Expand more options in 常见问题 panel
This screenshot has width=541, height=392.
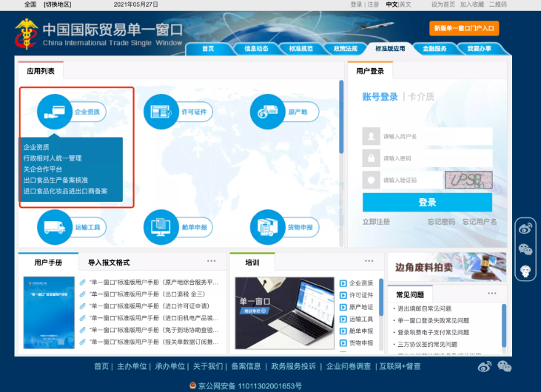pyautogui.click(x=492, y=294)
